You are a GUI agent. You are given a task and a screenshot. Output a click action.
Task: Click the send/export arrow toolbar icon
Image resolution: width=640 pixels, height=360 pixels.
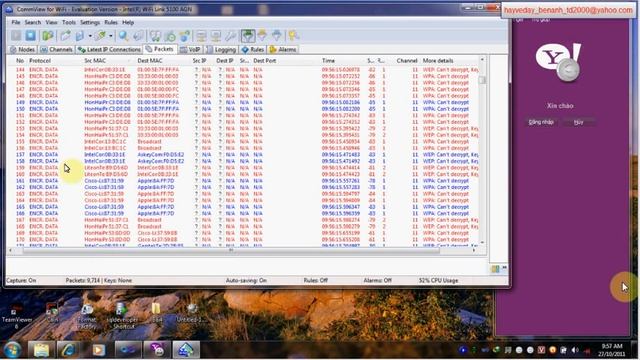[65, 36]
